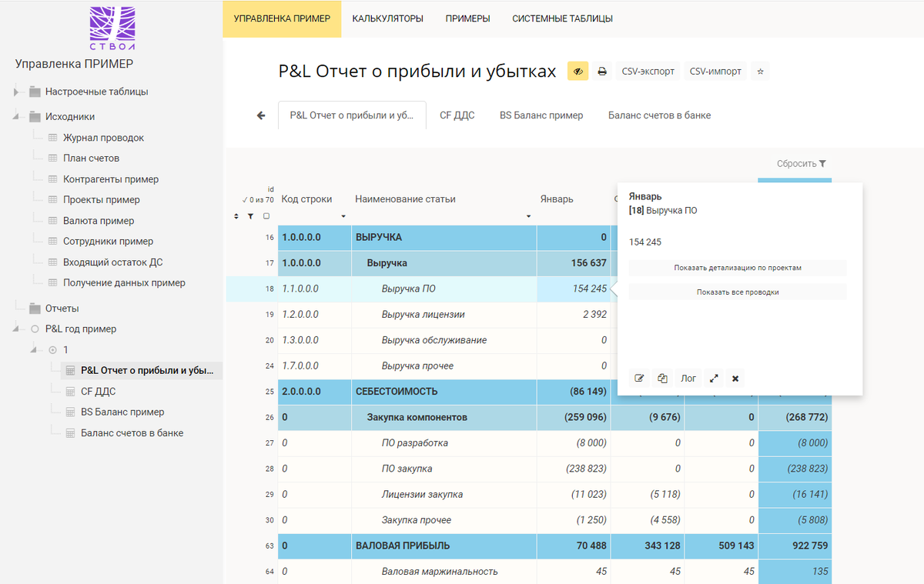The image size is (924, 584).
Task: Click table icon beside Получение данных пример
Action: click(52, 283)
